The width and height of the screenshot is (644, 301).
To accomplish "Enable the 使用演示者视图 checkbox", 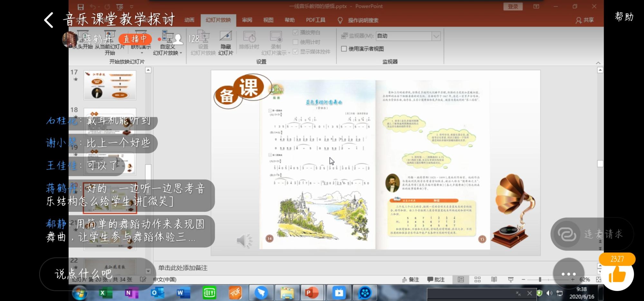I will (344, 49).
